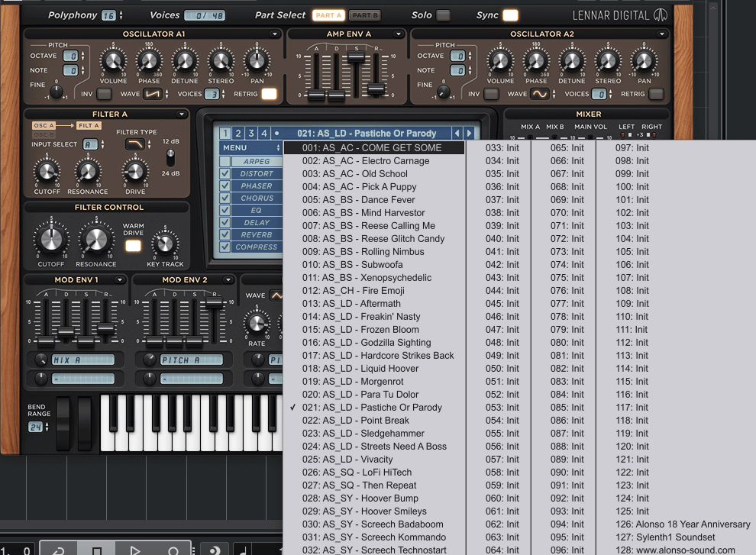Go to previous preset arrow
This screenshot has width=756, height=555.
pos(457,133)
